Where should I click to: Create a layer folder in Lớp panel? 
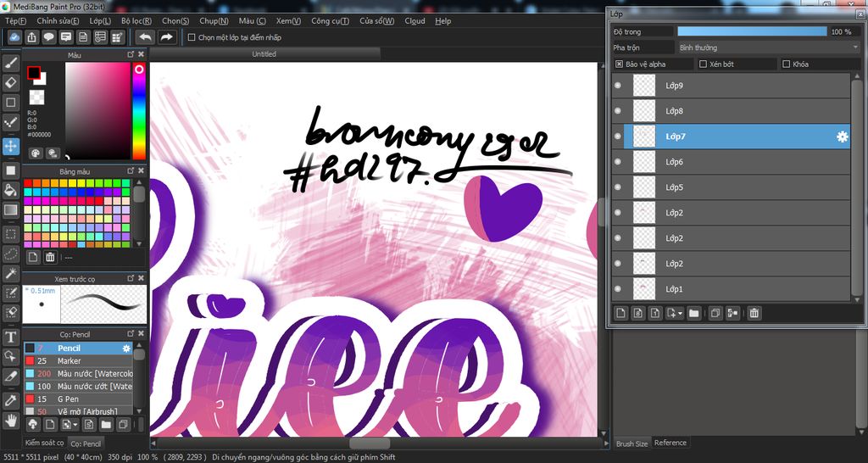click(694, 313)
